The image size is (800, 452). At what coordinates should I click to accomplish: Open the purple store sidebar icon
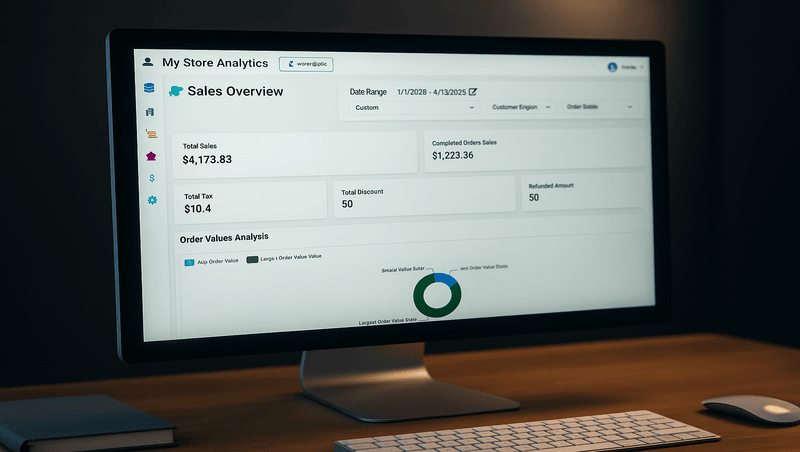click(151, 156)
